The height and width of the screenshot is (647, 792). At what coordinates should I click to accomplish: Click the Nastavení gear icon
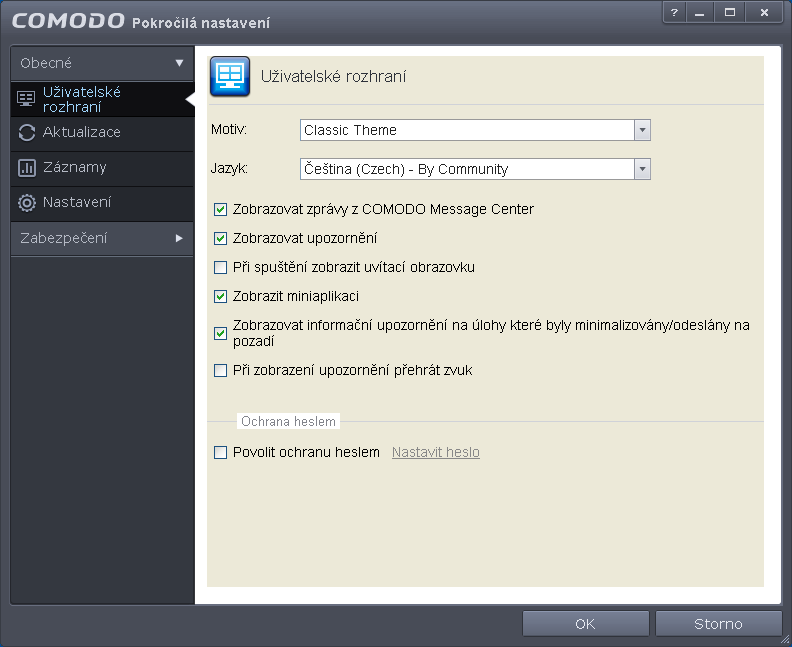pos(27,203)
